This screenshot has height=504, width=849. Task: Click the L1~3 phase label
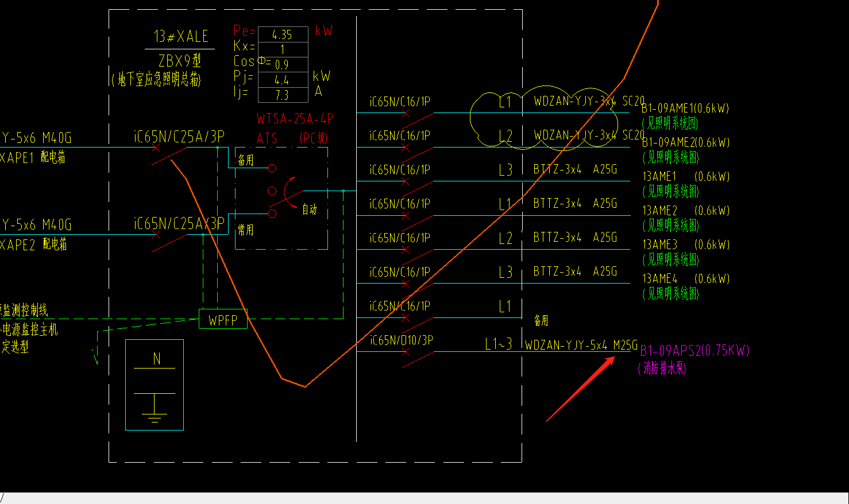point(499,344)
